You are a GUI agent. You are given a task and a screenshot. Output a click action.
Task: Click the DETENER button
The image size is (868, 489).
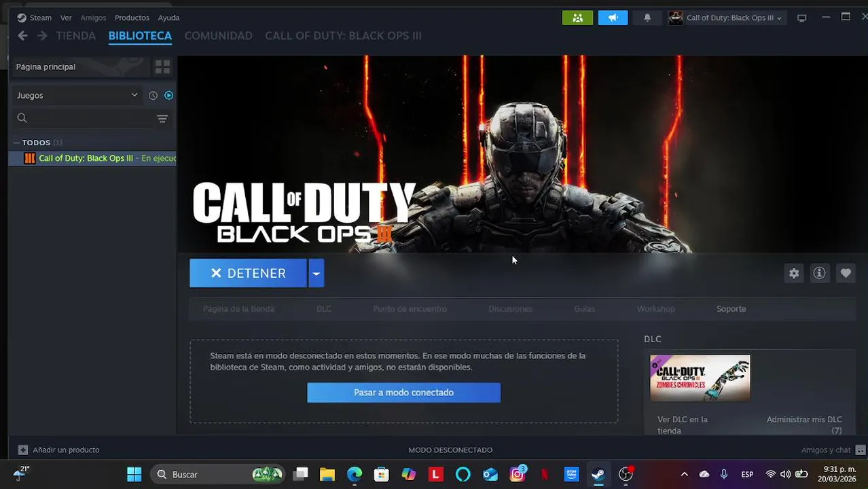tap(248, 273)
